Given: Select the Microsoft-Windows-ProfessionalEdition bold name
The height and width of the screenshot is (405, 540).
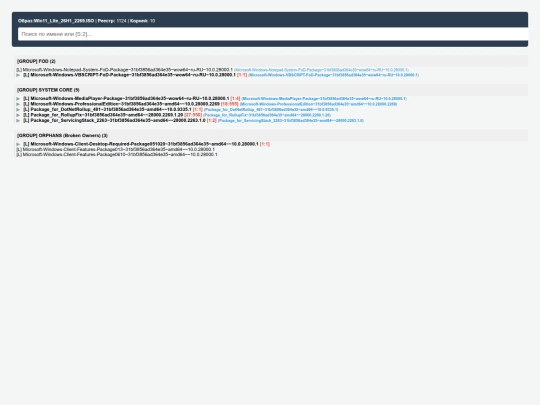Looking at the screenshot, I should click(121, 104).
